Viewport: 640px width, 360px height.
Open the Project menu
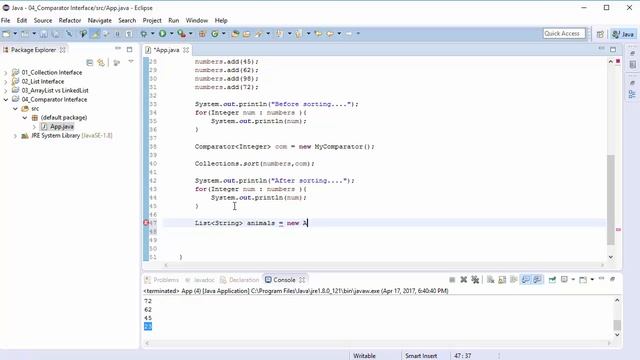click(152, 20)
